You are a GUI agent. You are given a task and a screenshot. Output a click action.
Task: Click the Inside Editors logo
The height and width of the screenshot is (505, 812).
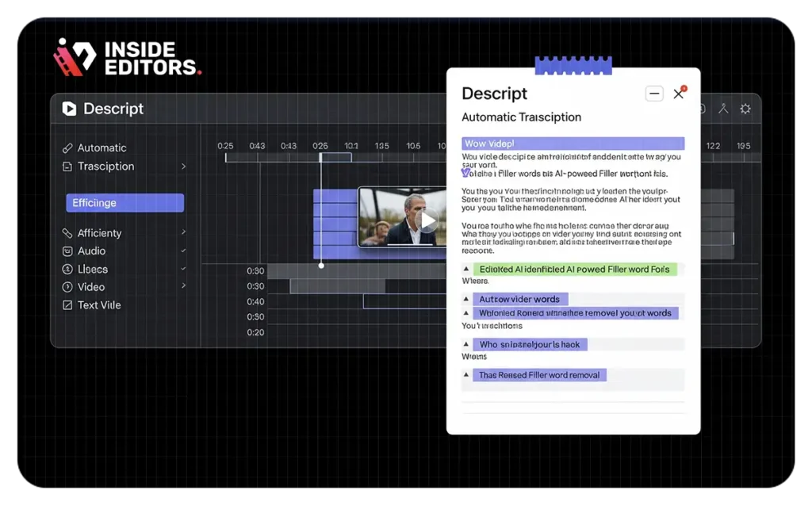point(128,58)
